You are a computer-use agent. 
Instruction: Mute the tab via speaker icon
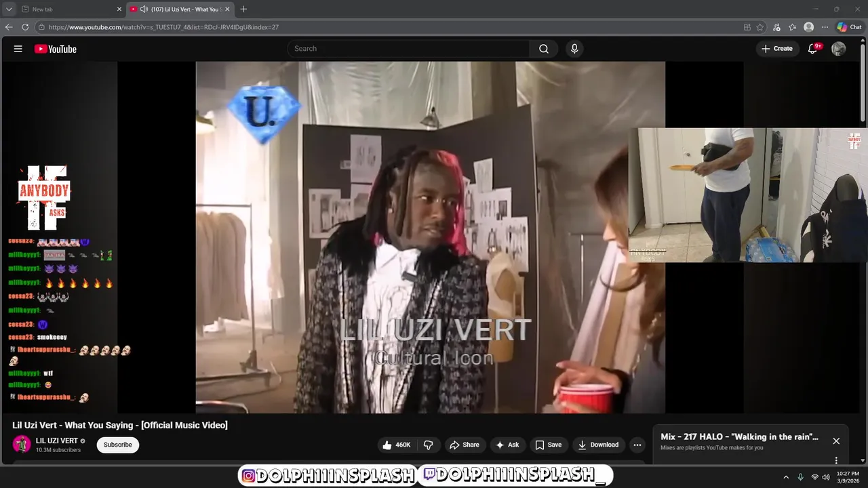pyautogui.click(x=144, y=9)
